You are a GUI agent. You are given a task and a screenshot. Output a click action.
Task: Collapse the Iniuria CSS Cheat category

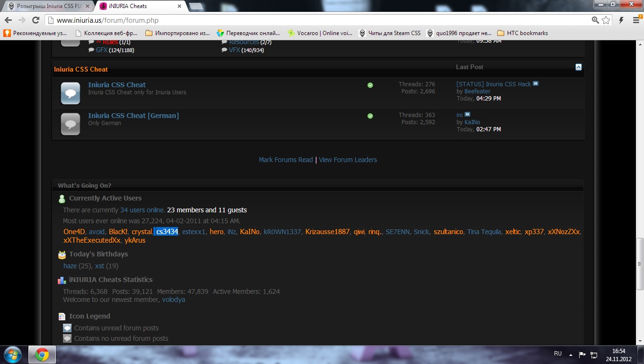click(578, 67)
